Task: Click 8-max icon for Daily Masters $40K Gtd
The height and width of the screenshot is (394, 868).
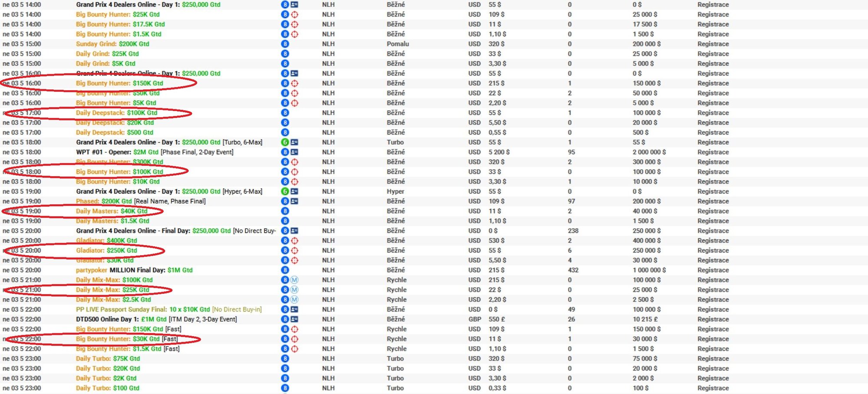Action: tap(285, 211)
